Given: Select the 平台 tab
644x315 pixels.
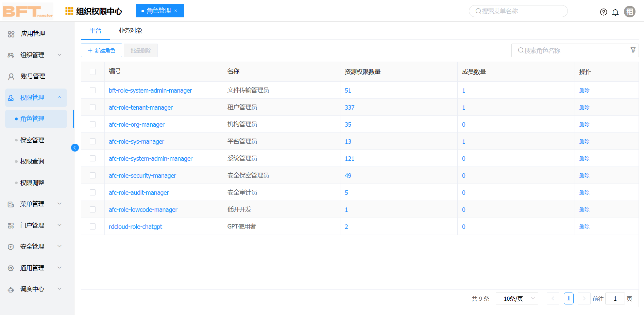Looking at the screenshot, I should [95, 30].
